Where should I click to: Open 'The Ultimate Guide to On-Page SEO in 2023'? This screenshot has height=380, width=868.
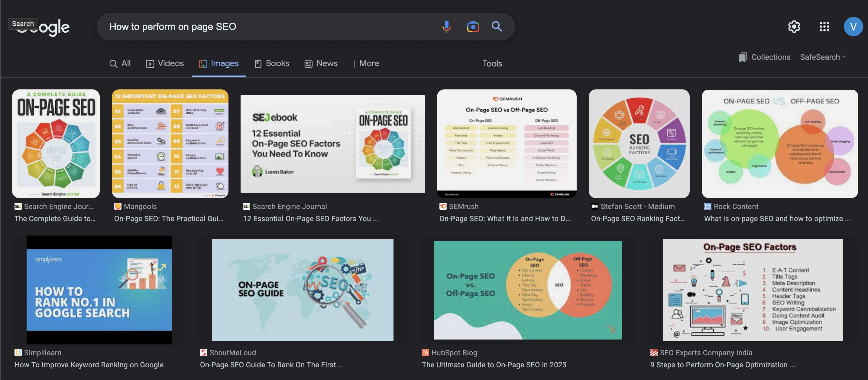click(494, 365)
